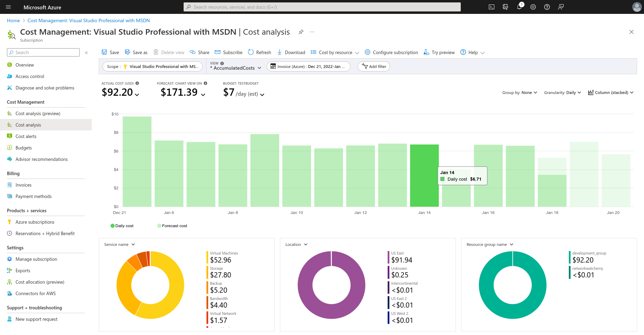The width and height of the screenshot is (644, 335).
Task: Subscribe to the cost view
Action: point(229,52)
